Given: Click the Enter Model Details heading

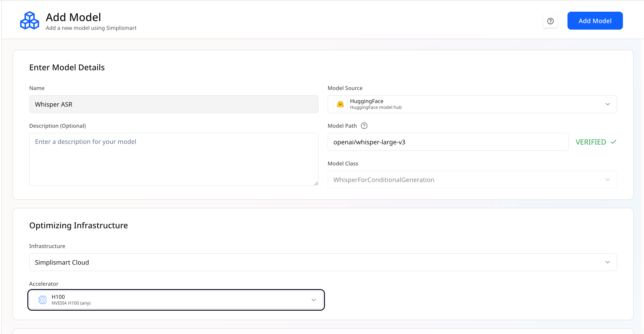Looking at the screenshot, I should tap(67, 67).
